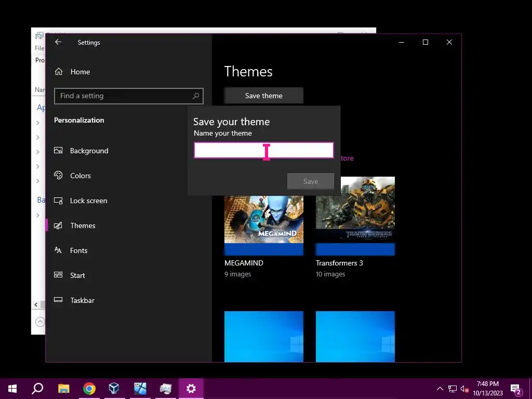This screenshot has width=532, height=399.
Task: Open the network icon in the system tray
Action: 453,389
